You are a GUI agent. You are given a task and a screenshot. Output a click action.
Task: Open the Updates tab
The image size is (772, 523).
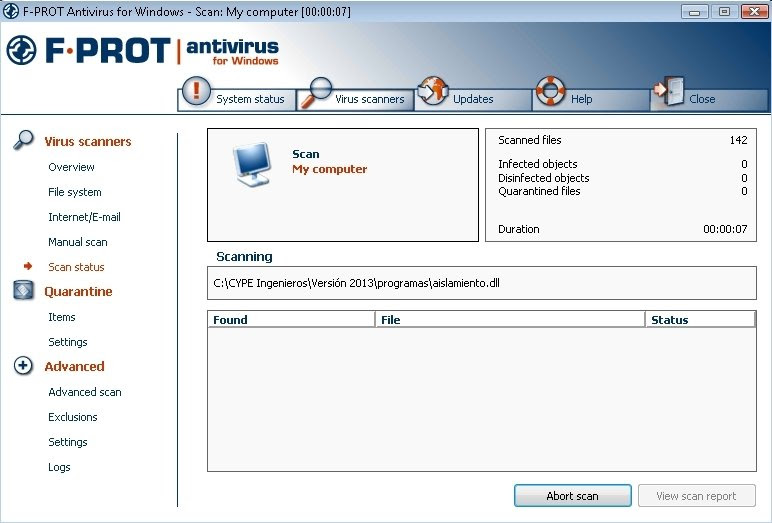click(x=473, y=99)
